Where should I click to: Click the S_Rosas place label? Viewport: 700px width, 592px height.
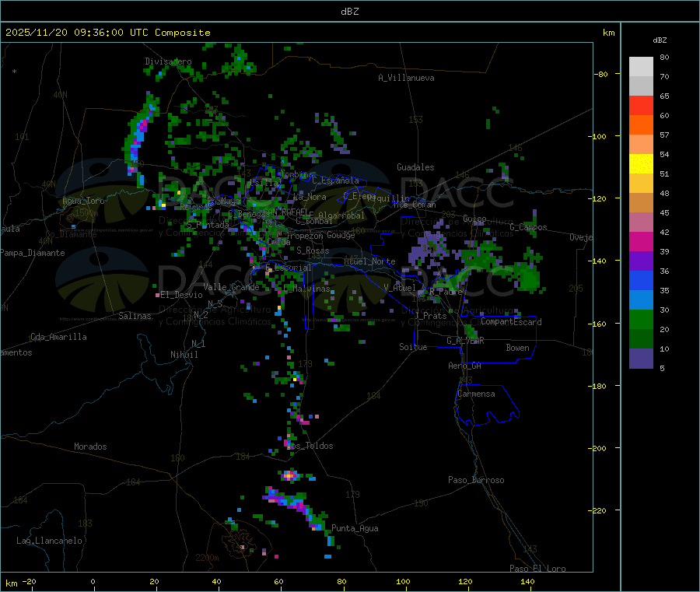313,250
